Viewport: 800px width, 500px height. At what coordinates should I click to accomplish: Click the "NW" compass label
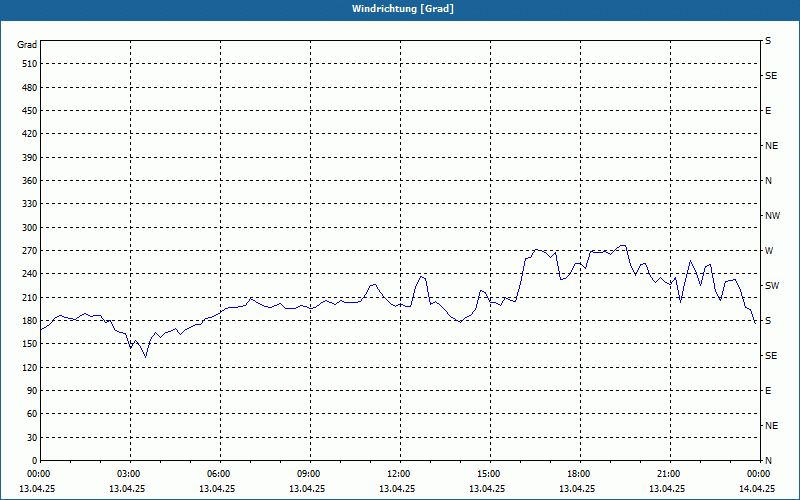(772, 216)
